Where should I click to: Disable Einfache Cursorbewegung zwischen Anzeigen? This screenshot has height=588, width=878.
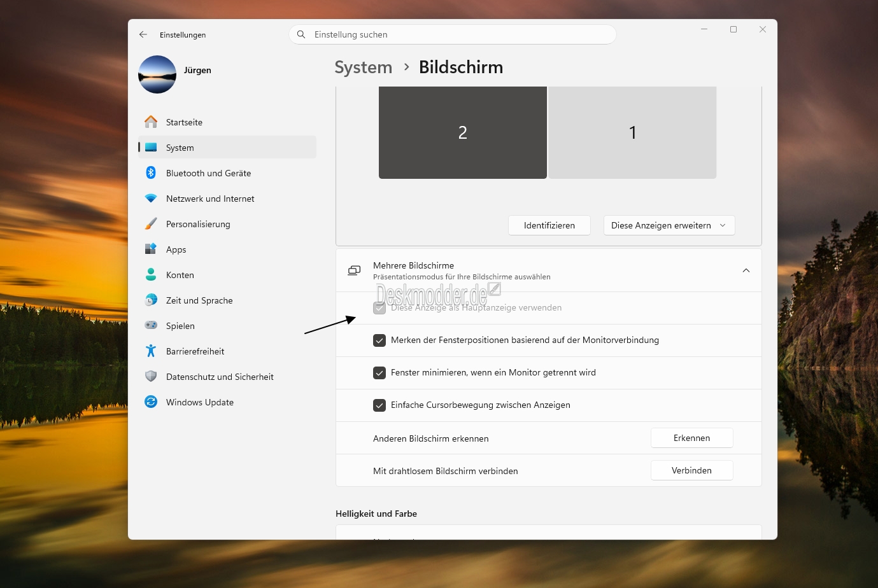click(x=379, y=405)
